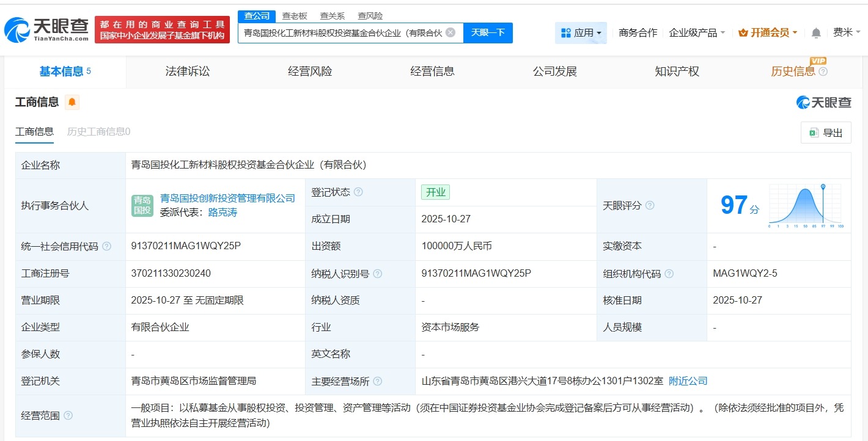Click the question mark beside 统一社会信用代码
Image resolution: width=868 pixels, height=441 pixels.
106,246
